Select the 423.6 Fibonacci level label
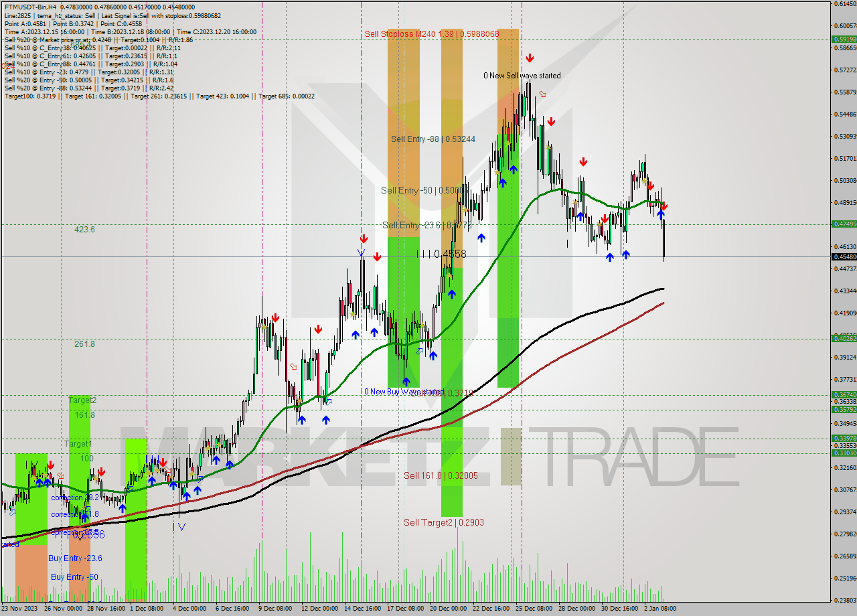857x616 pixels. coord(84,229)
